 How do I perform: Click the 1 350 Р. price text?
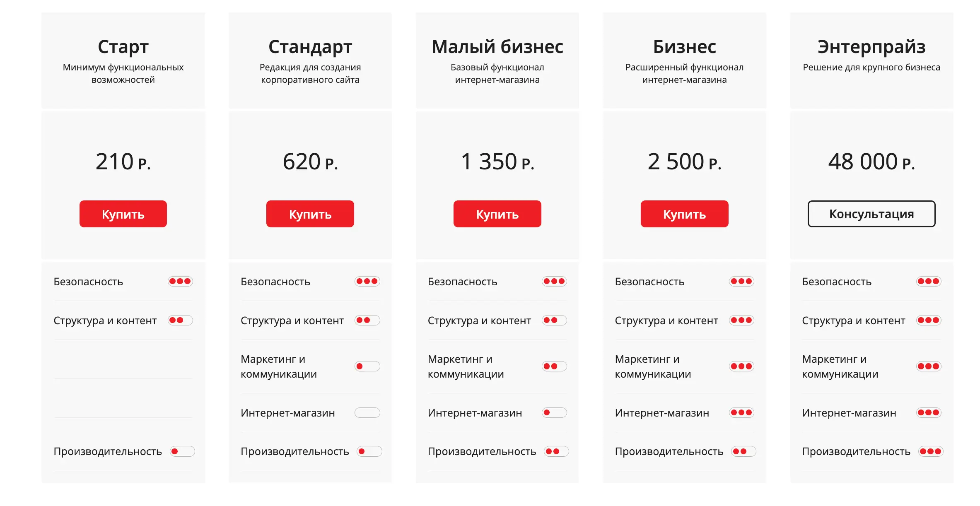(497, 161)
